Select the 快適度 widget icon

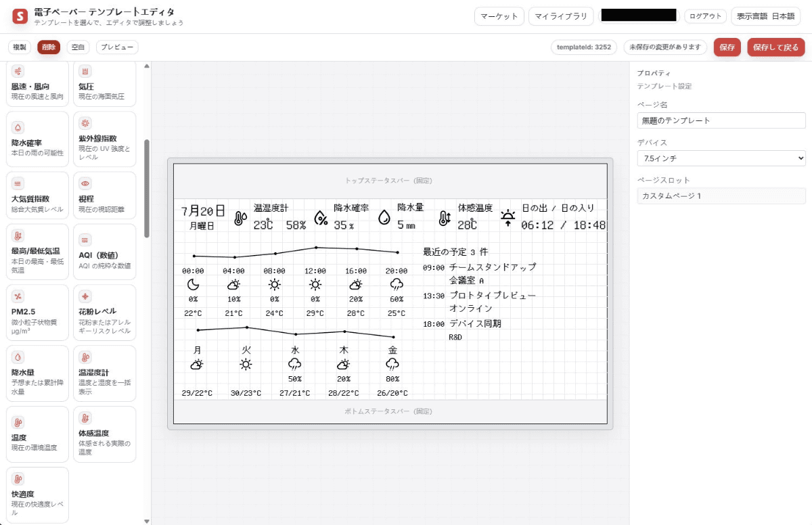pyautogui.click(x=18, y=478)
